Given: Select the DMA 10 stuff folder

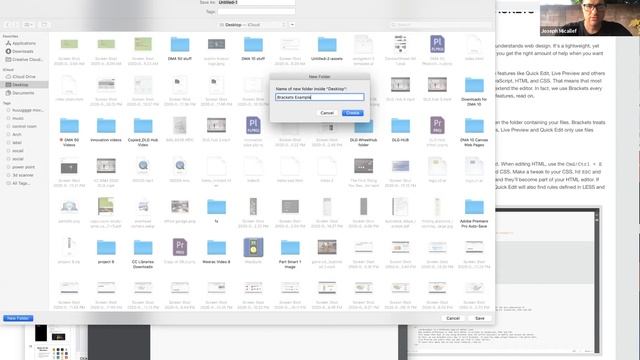Looking at the screenshot, I should coord(253,49).
